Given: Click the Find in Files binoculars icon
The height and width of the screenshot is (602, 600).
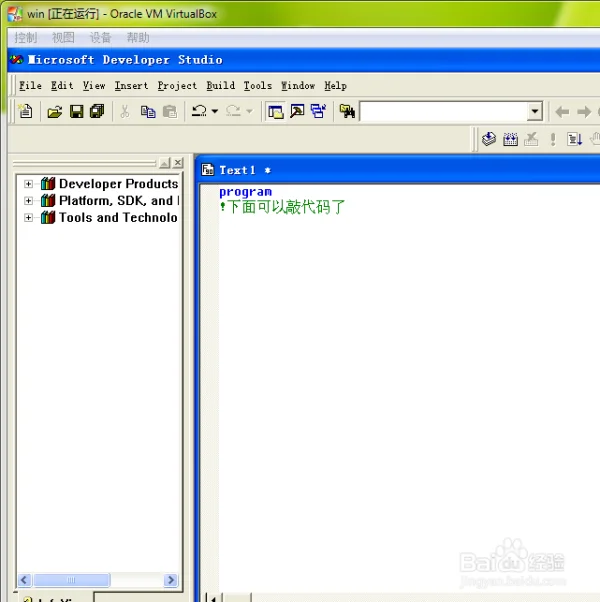Looking at the screenshot, I should [x=347, y=112].
